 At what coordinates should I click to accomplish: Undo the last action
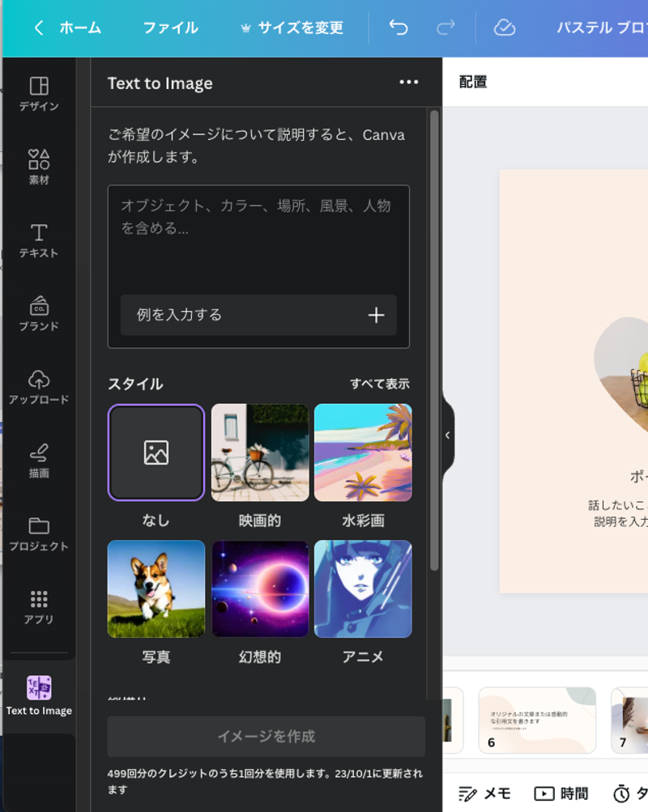[399, 28]
